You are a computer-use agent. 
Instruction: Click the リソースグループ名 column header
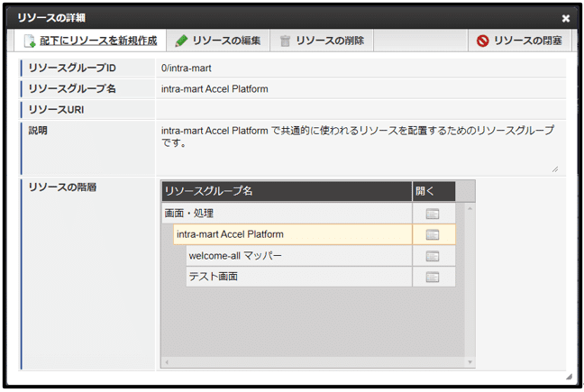coord(287,191)
